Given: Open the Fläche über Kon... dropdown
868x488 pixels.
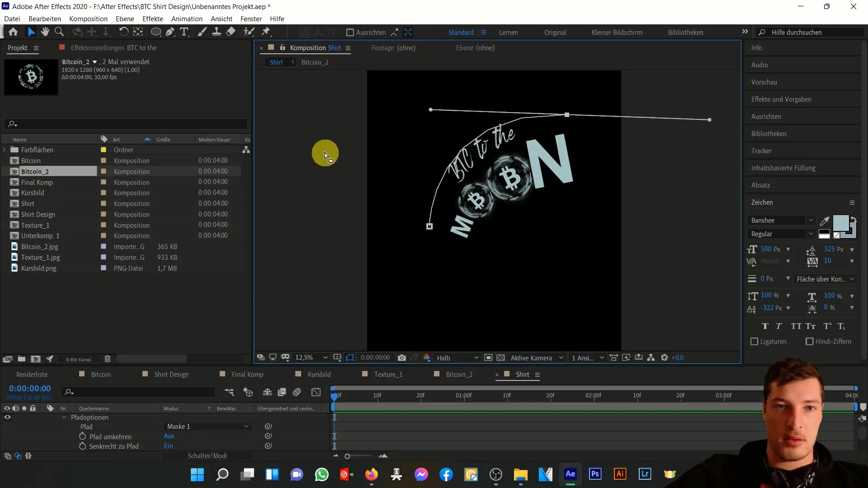Looking at the screenshot, I should pos(826,279).
